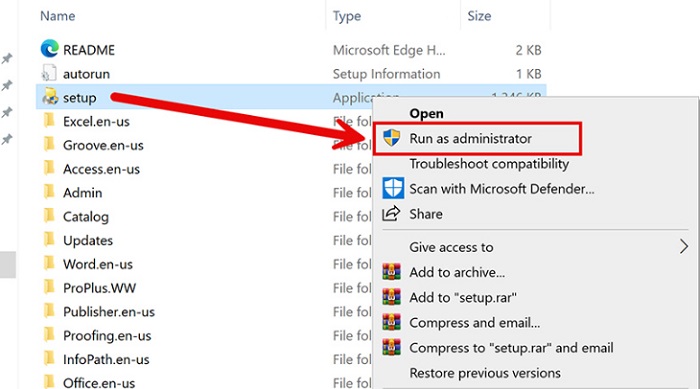Screen dimensions: 700x389
Task: Click the setup application icon
Action: (x=50, y=97)
